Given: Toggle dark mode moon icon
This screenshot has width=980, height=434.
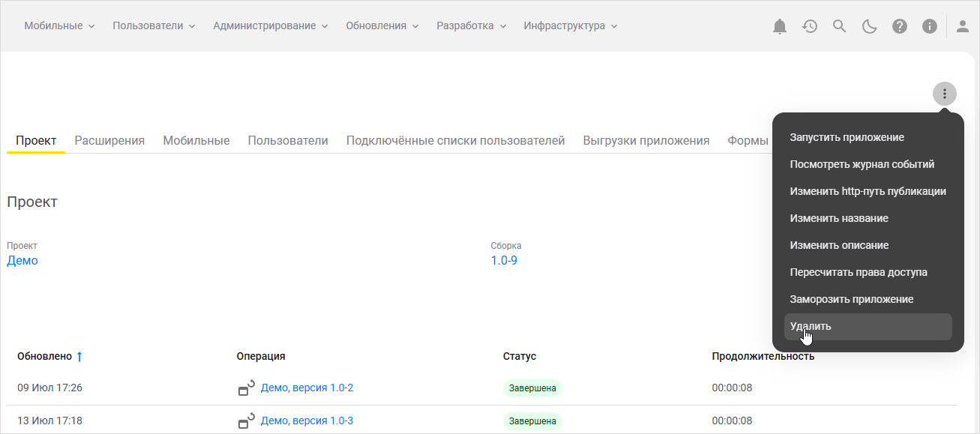Looking at the screenshot, I should click(870, 26).
